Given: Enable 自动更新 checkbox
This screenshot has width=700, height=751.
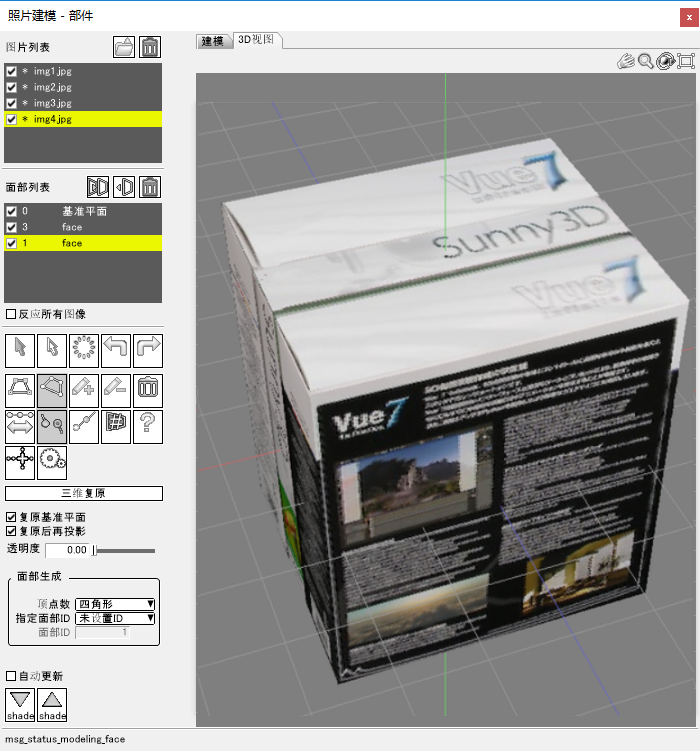Looking at the screenshot, I should click(11, 676).
